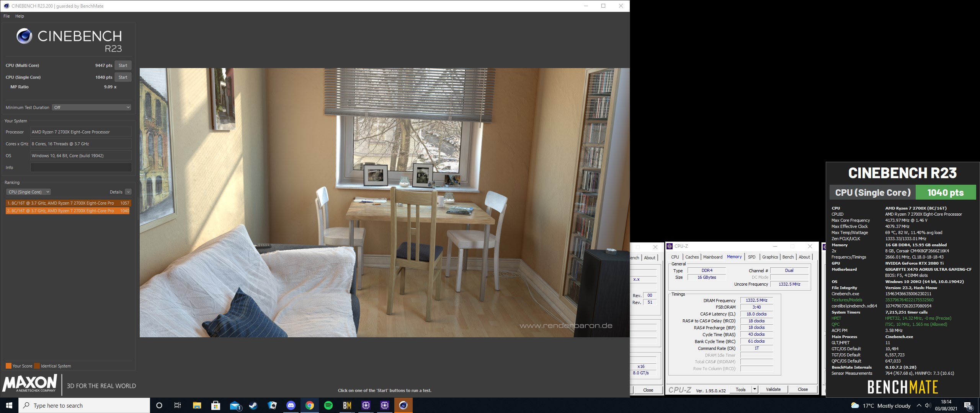Switch to the Caches tab in CPU-Z

(x=692, y=257)
